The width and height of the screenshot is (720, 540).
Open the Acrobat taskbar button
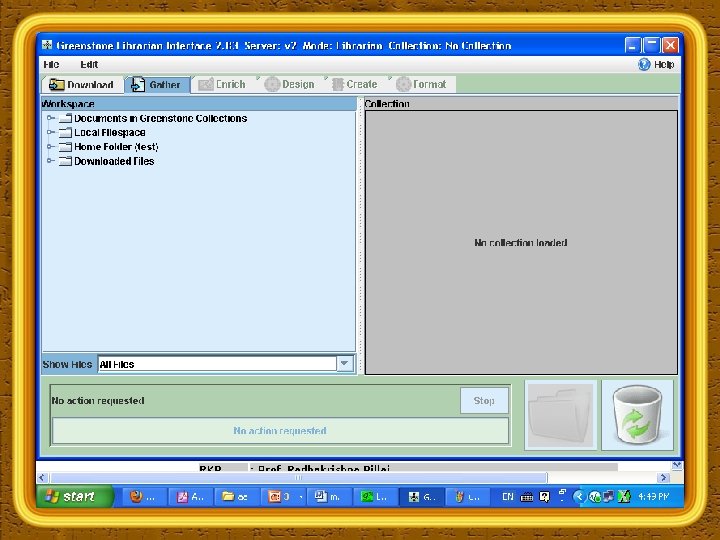(191, 497)
